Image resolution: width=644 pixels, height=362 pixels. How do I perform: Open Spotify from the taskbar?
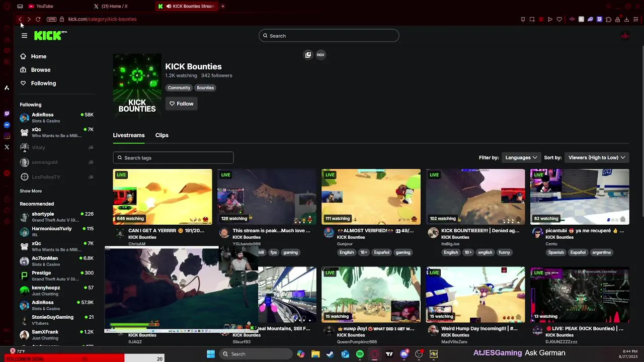coord(360,354)
